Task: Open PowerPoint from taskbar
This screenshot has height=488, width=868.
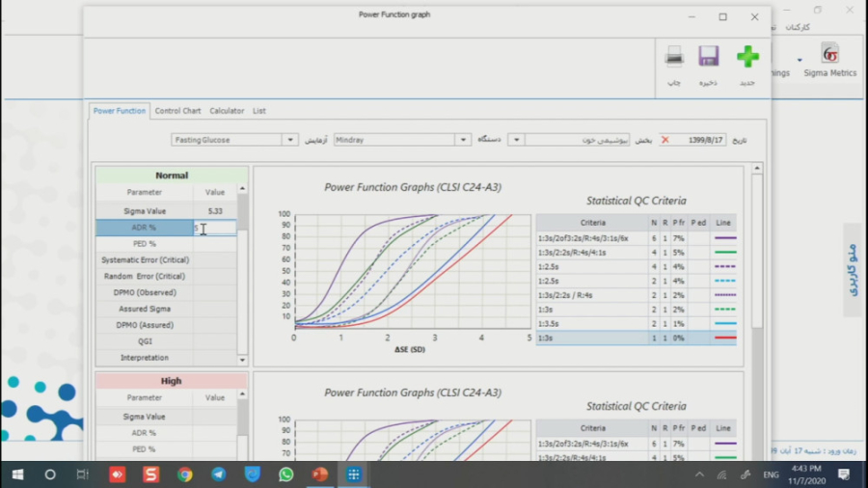Action: coord(319,474)
